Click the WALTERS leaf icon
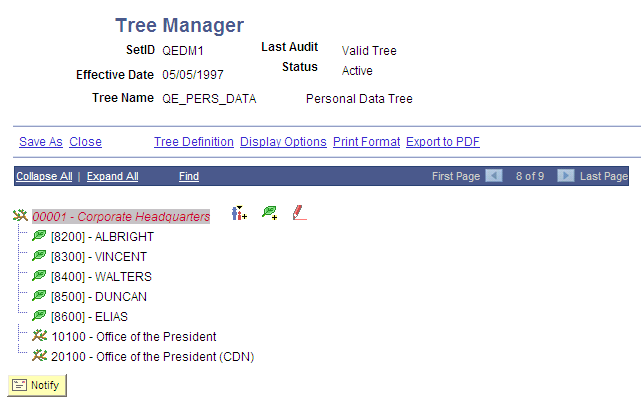This screenshot has width=641, height=403. click(39, 277)
